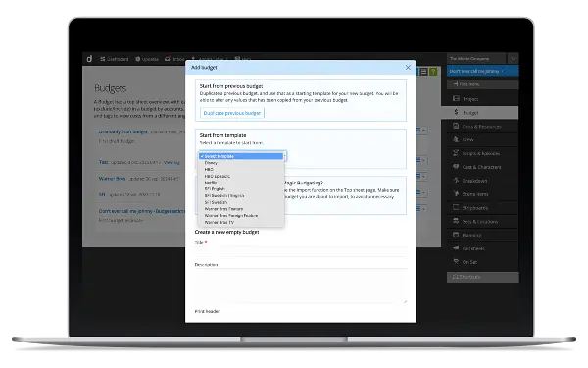The width and height of the screenshot is (588, 368).
Task: Click the Title input field
Action: [x=301, y=251]
